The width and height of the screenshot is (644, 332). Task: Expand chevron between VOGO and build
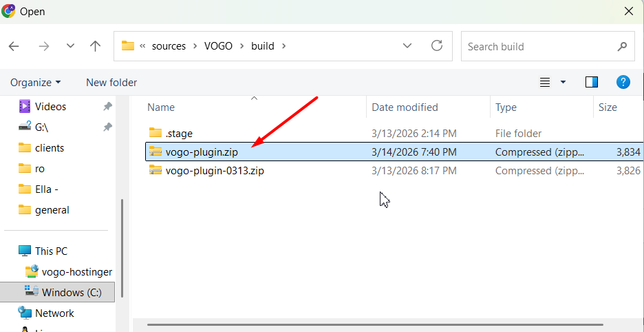242,46
